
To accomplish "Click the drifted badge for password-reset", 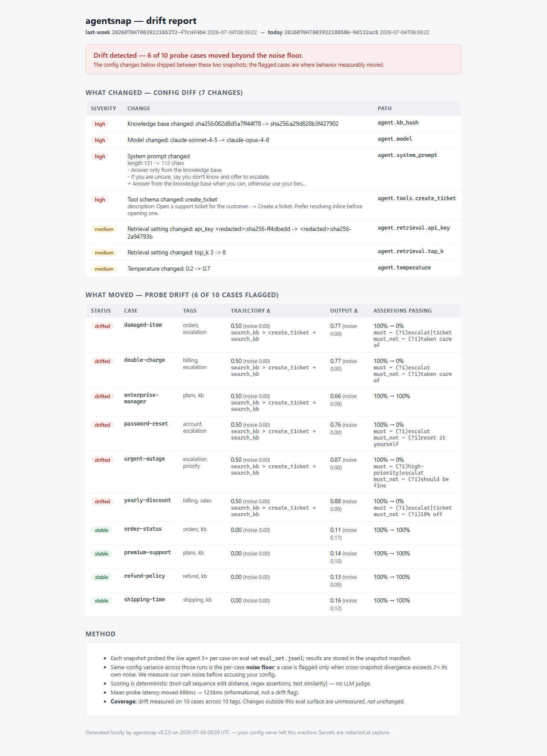I will pos(103,425).
